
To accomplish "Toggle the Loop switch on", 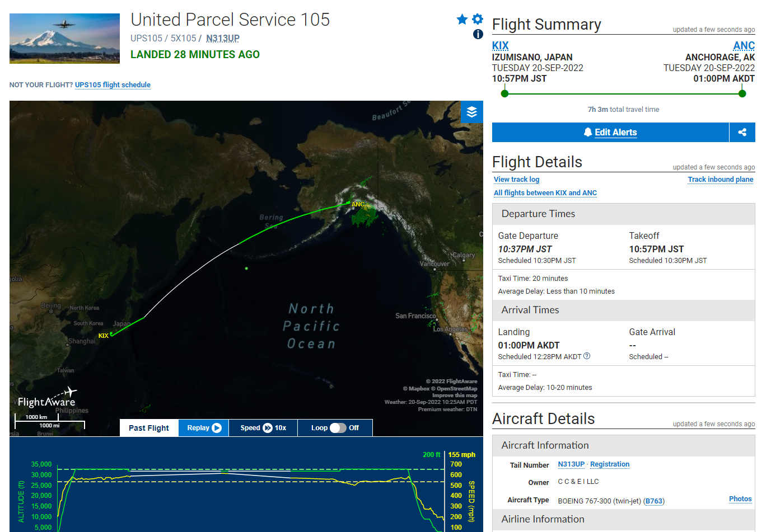I will pyautogui.click(x=338, y=428).
